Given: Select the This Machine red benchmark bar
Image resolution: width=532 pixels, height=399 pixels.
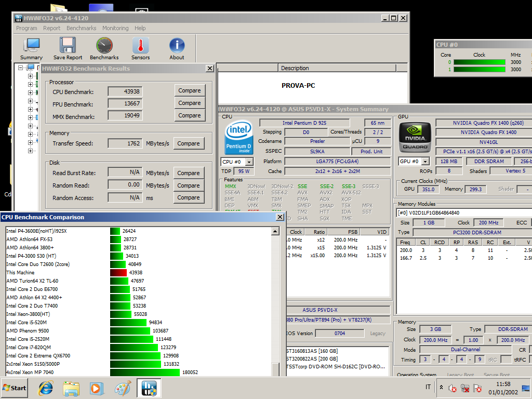Looking at the screenshot, I should pos(118,273).
